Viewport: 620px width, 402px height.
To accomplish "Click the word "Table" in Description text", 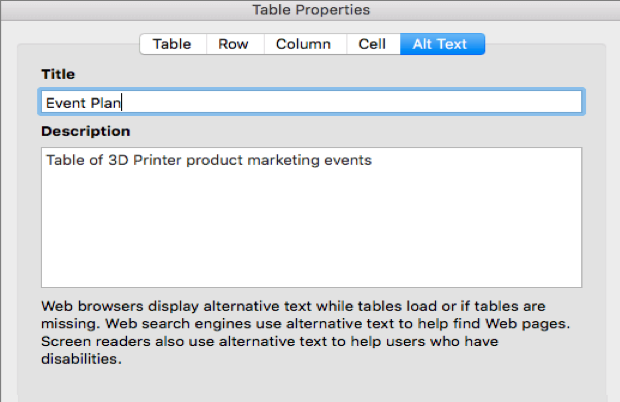I will coord(66,160).
